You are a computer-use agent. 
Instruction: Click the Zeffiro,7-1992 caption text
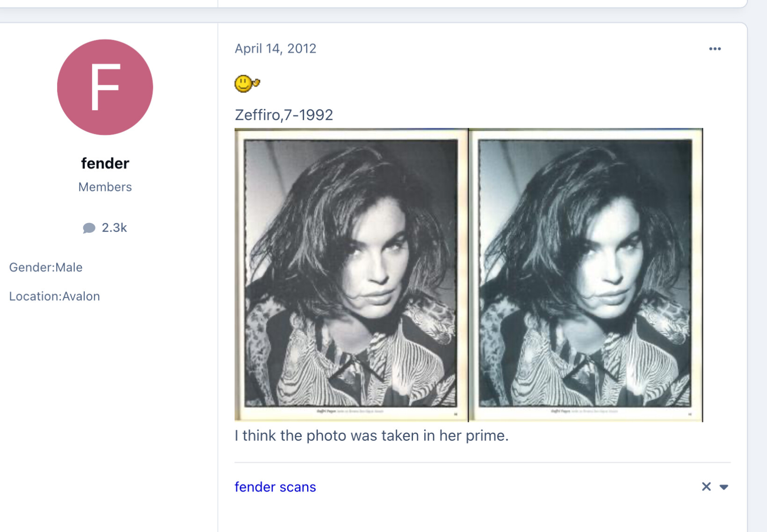[284, 115]
